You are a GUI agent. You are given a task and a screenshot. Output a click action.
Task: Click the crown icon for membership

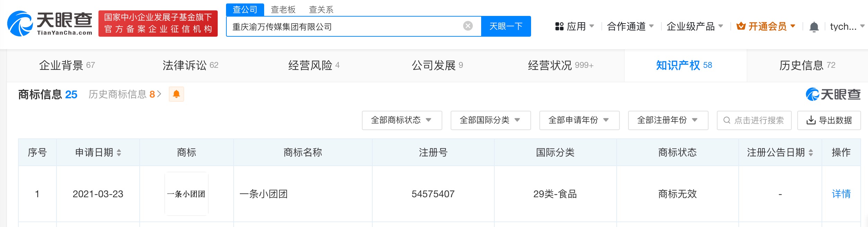(x=741, y=26)
